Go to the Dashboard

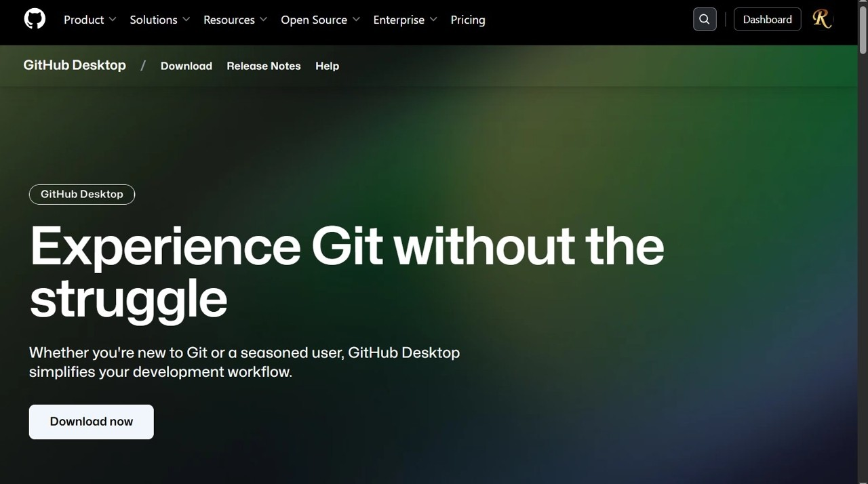tap(768, 20)
